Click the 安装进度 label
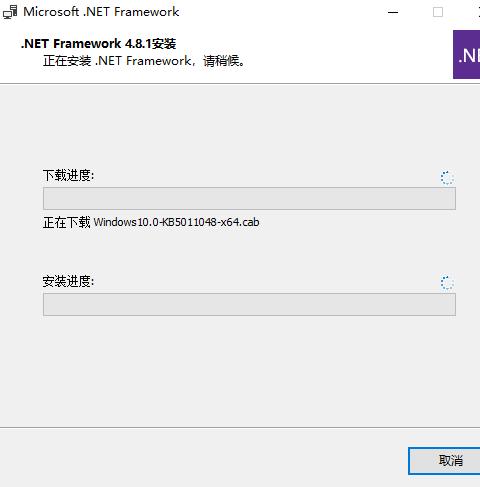The height and width of the screenshot is (487, 480). click(x=69, y=281)
